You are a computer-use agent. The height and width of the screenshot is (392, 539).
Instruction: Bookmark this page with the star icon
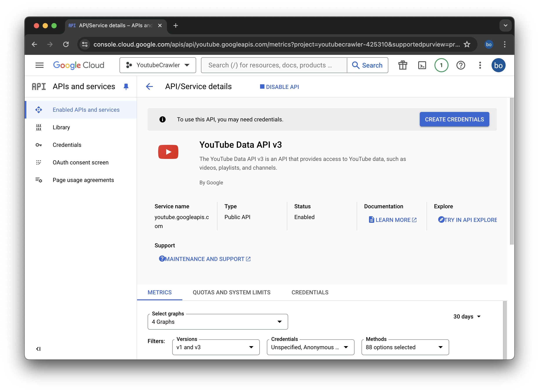tap(467, 44)
